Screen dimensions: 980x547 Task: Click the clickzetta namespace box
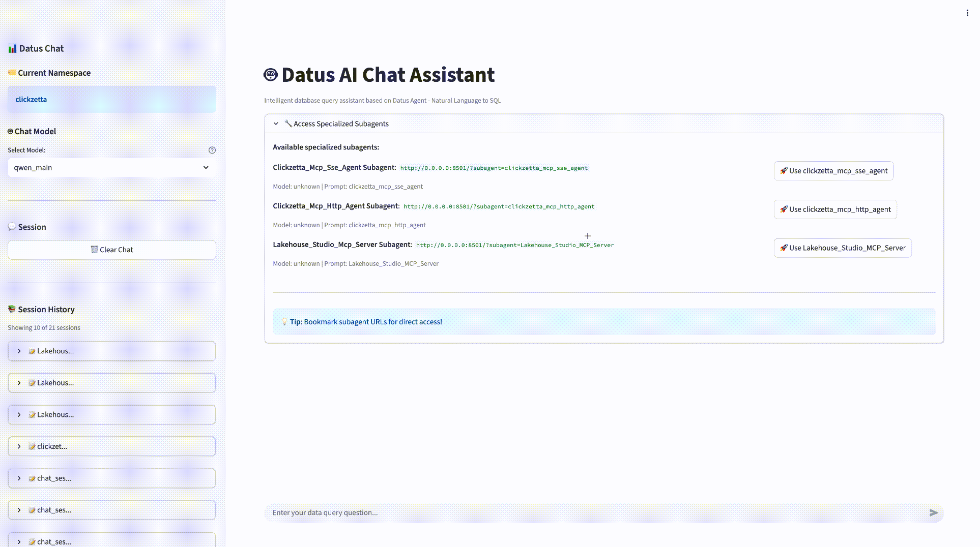tap(111, 100)
